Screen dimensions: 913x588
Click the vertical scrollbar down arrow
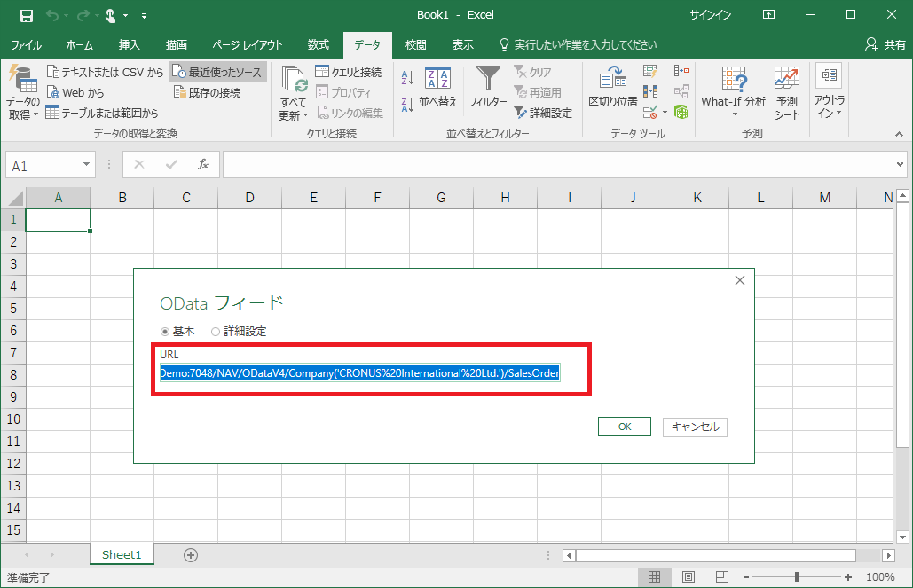902,537
